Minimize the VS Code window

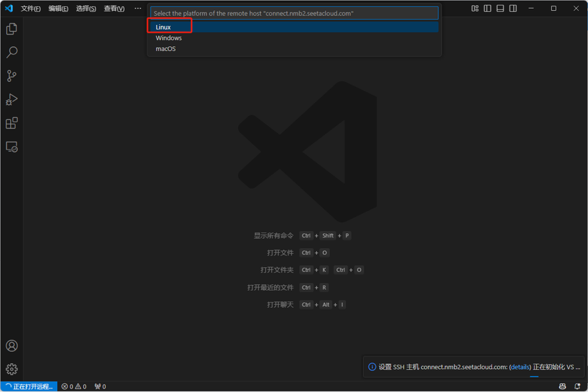point(531,8)
